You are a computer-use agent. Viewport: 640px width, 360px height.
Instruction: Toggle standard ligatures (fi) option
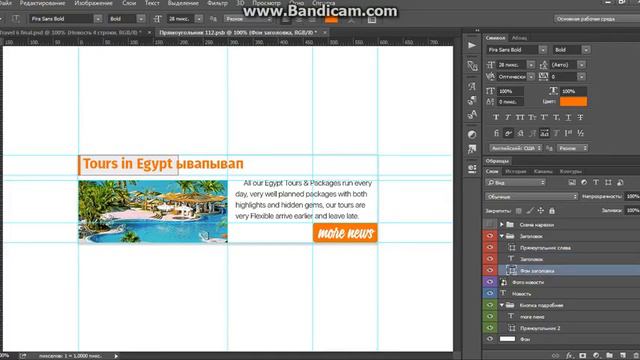click(x=496, y=133)
